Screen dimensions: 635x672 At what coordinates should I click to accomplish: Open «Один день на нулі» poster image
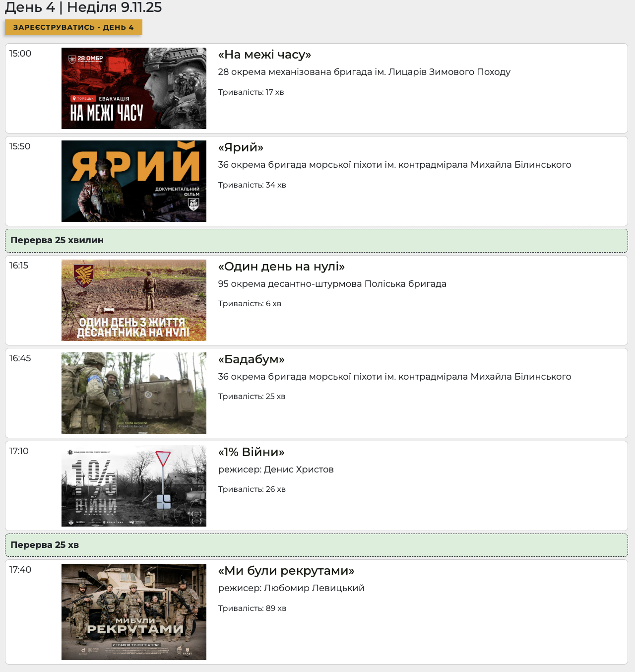133,300
